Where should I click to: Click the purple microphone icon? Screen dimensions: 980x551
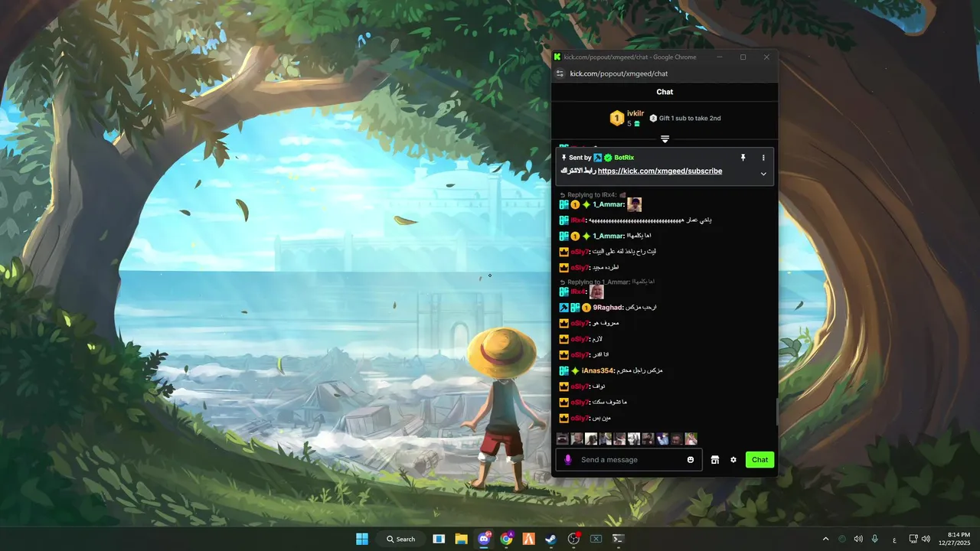coord(568,460)
